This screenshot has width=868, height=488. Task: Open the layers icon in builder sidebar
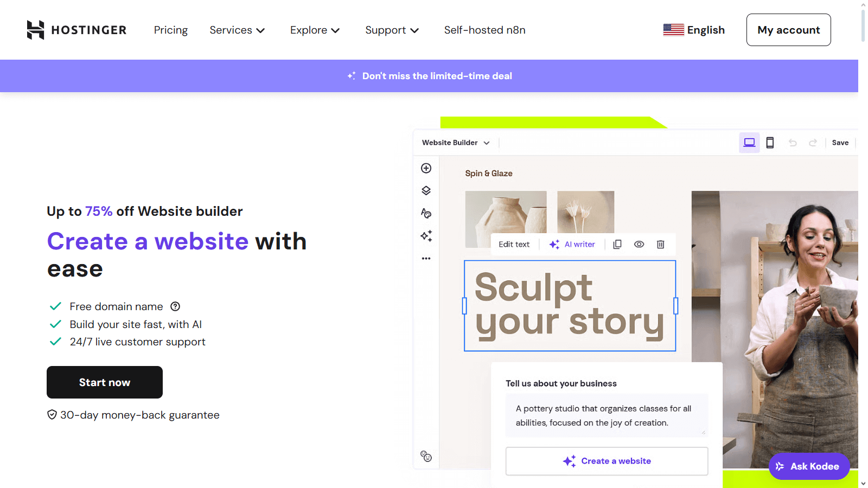[426, 190]
